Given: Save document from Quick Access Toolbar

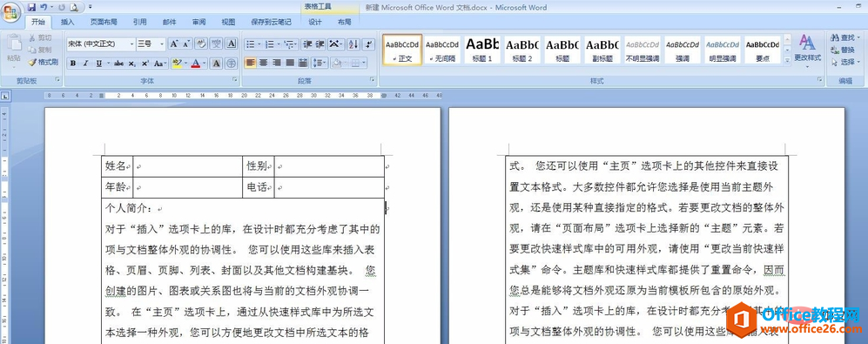Looking at the screenshot, I should tap(31, 7).
